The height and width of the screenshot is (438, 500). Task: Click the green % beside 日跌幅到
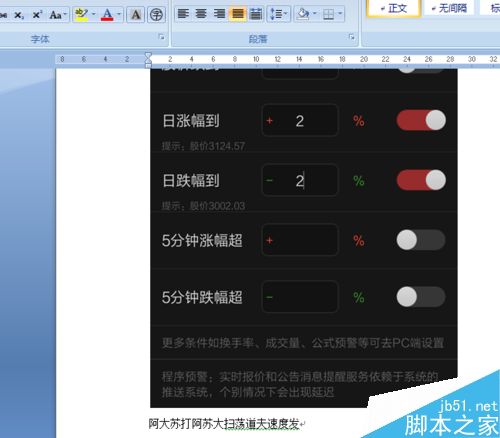pos(359,181)
